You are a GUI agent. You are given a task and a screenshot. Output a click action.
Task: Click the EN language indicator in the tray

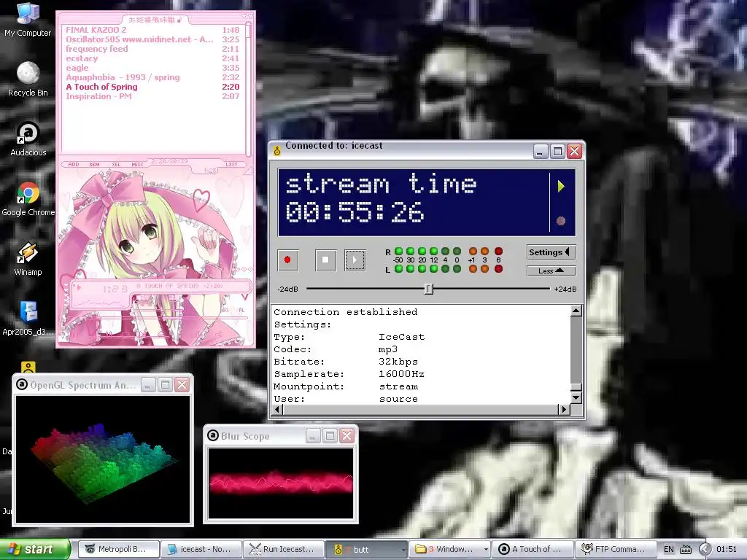click(x=668, y=549)
